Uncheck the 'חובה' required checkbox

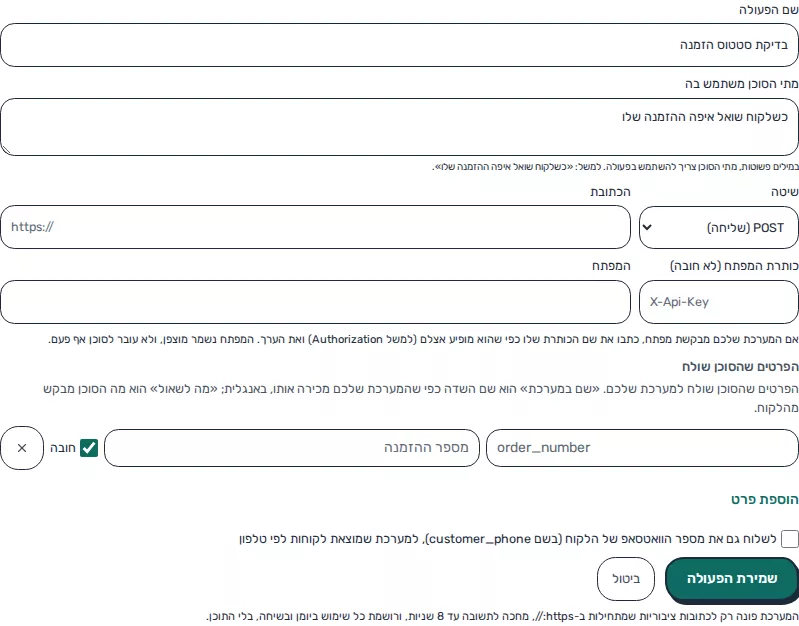coord(89,448)
